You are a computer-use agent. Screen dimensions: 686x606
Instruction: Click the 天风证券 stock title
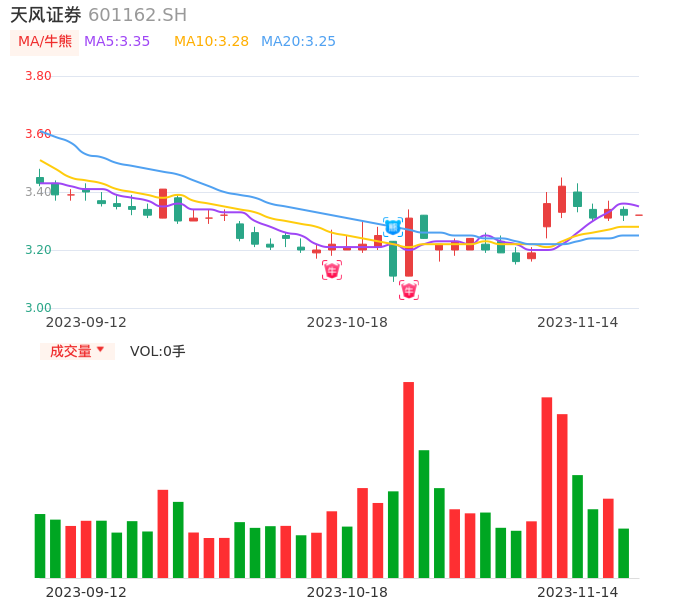click(x=46, y=15)
